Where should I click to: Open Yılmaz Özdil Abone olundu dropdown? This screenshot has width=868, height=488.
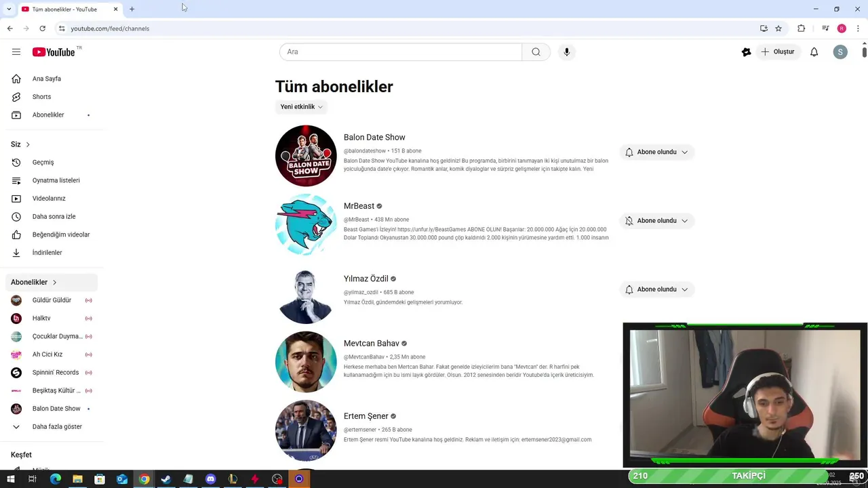point(656,289)
